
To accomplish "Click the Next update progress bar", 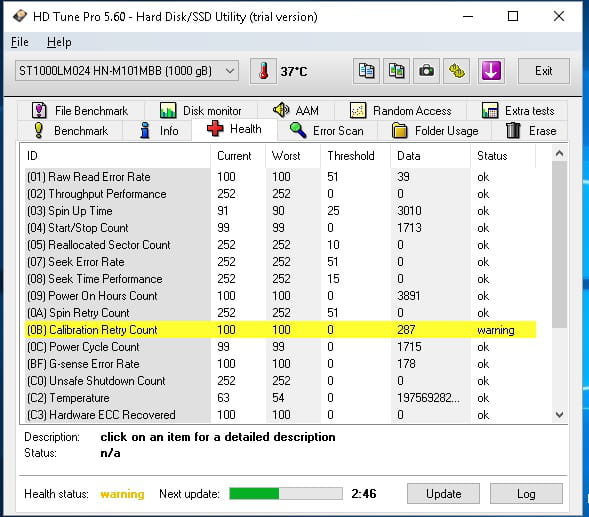I will pyautogui.click(x=286, y=493).
